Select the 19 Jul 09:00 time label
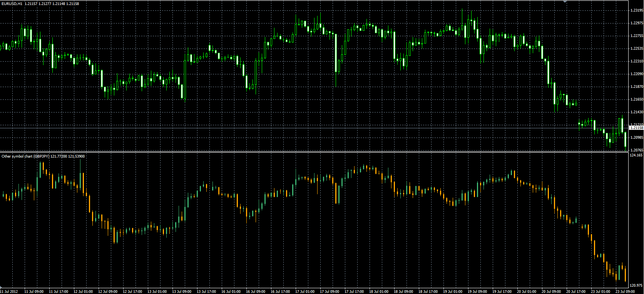Image resolution: width=644 pixels, height=294 pixels. 477,292
